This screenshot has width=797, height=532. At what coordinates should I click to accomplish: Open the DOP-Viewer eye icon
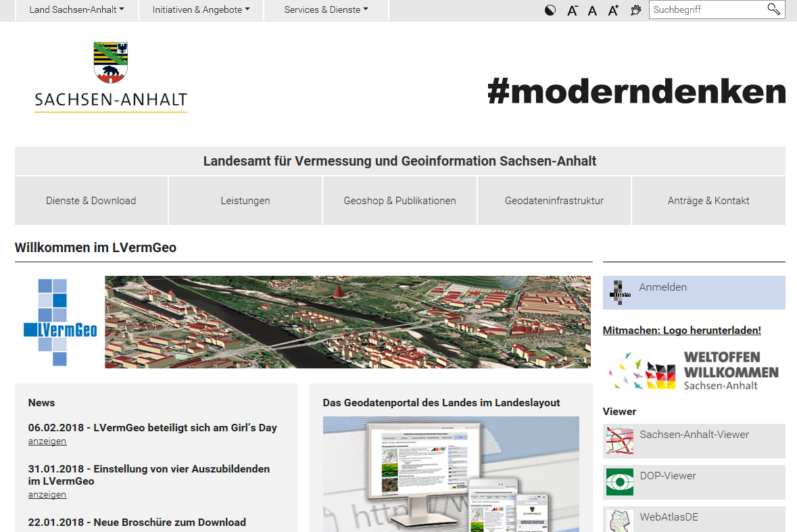620,482
